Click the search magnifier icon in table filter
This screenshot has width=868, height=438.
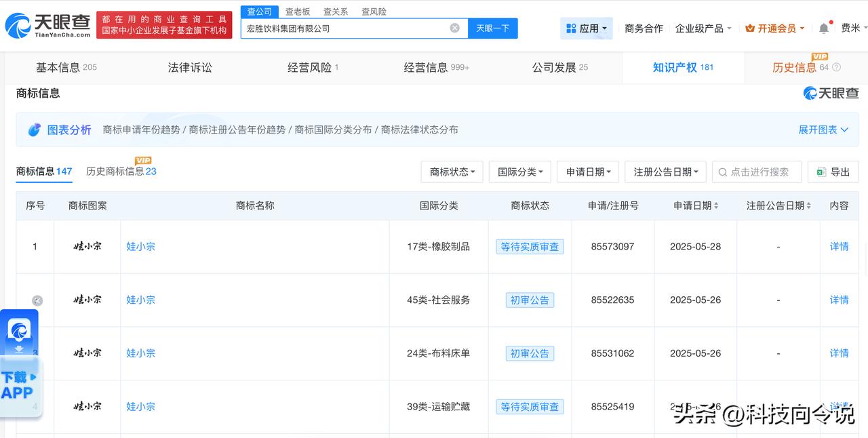[722, 172]
